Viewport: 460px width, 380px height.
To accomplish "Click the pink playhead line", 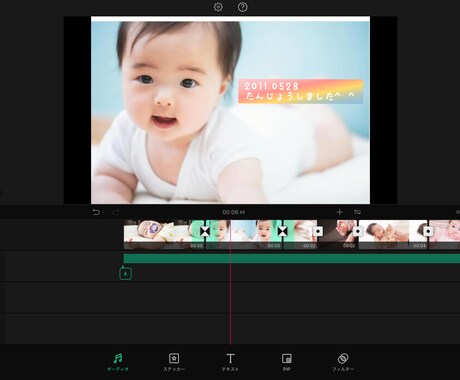I will coord(230,282).
